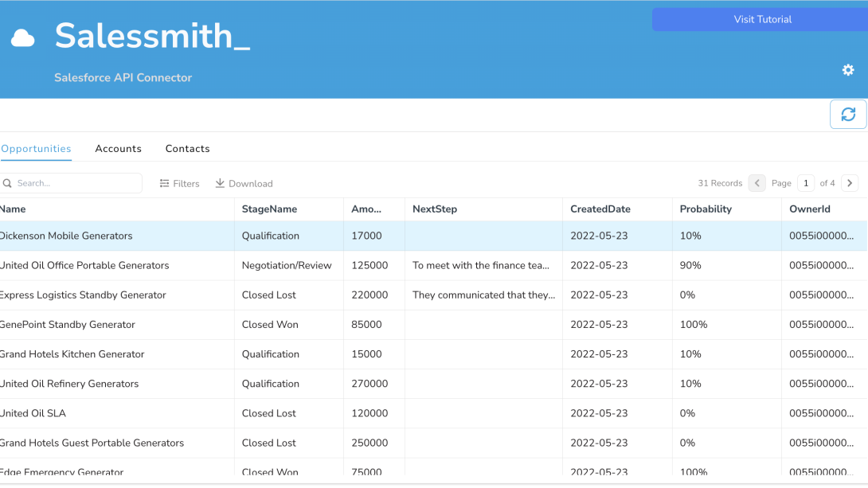Click the Probability column header

click(x=706, y=209)
